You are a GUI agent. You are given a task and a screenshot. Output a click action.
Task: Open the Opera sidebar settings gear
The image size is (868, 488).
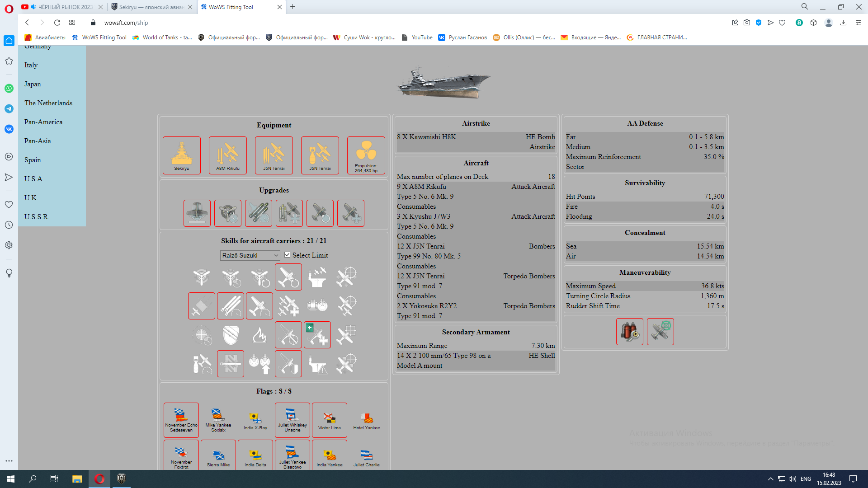tap(9, 245)
